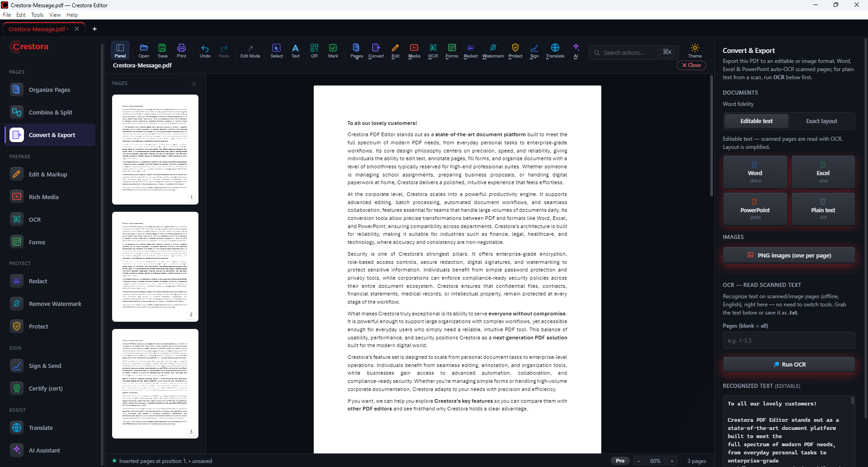
Task: Select page 1 thumbnail
Action: click(155, 149)
